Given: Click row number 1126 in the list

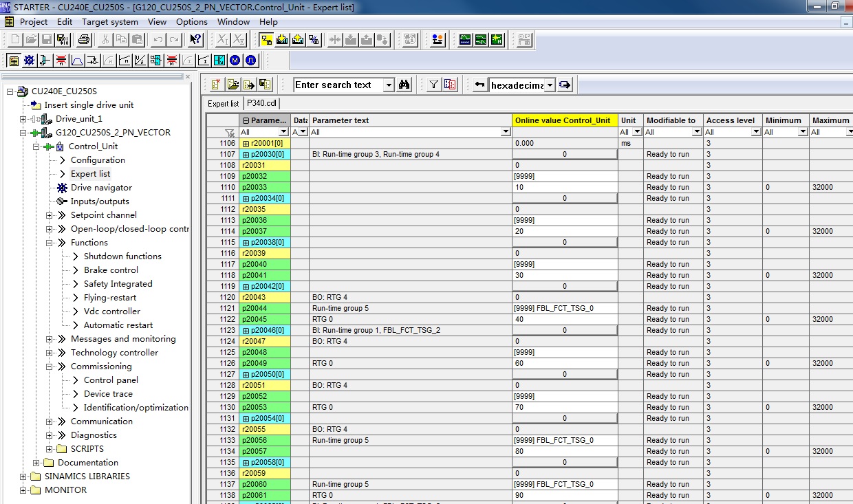Looking at the screenshot, I should (222, 363).
